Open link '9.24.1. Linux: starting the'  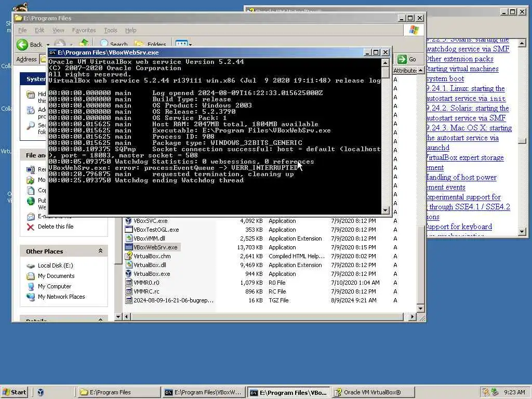[466, 88]
